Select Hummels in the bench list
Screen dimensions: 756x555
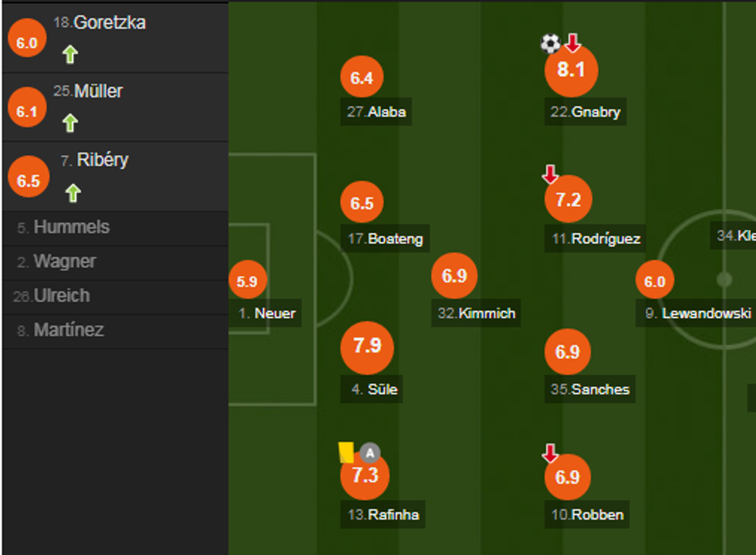pos(71,228)
